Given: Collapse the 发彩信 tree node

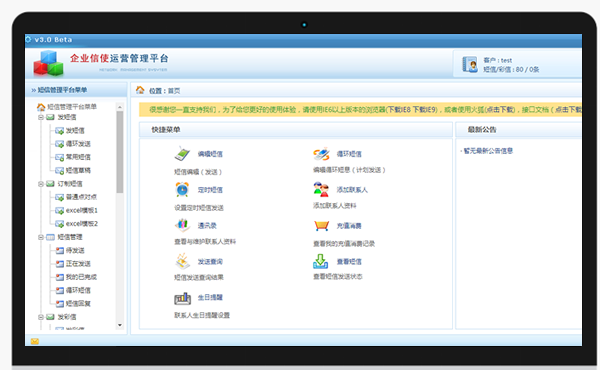Looking at the screenshot, I should (x=41, y=317).
